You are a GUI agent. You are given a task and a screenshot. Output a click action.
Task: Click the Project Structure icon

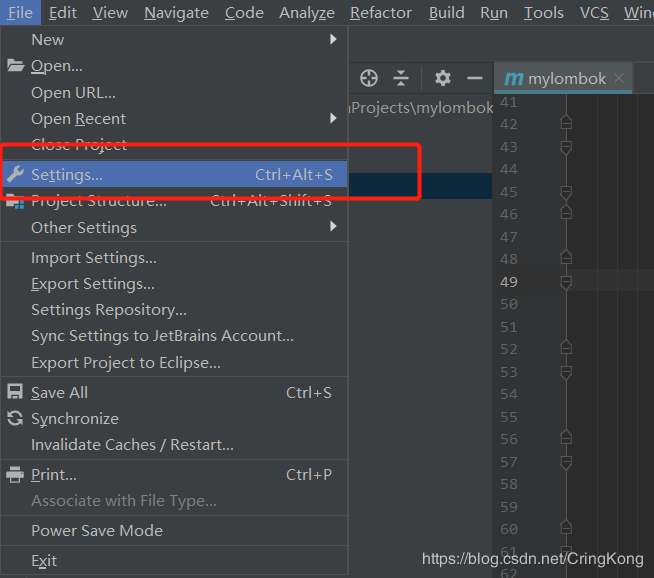(x=15, y=201)
